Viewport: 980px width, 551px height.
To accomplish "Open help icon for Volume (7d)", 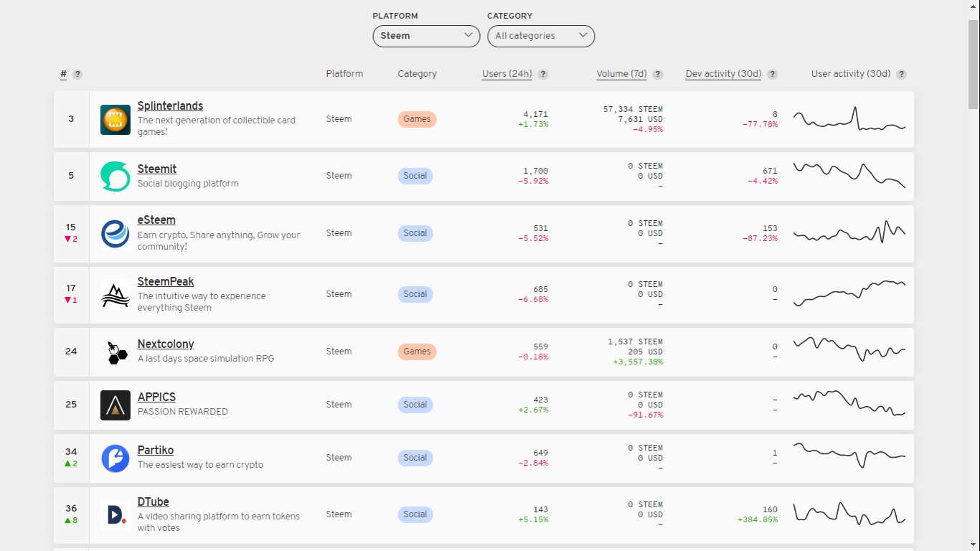I will point(658,75).
